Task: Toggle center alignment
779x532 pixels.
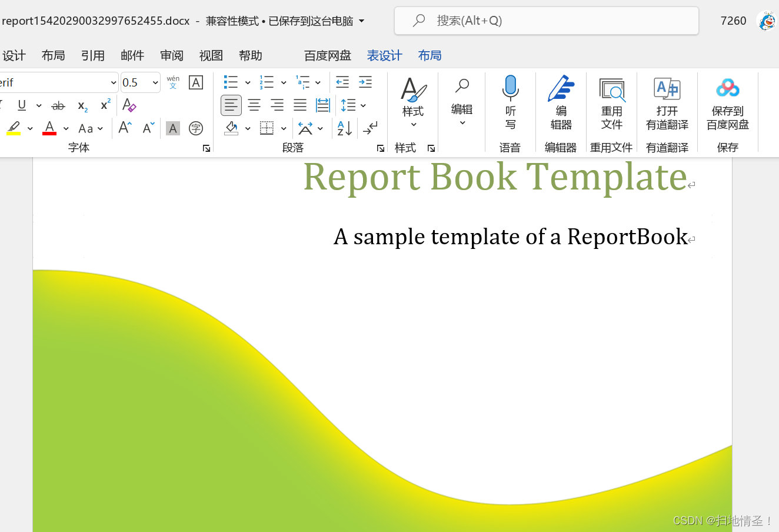Action: [x=254, y=105]
